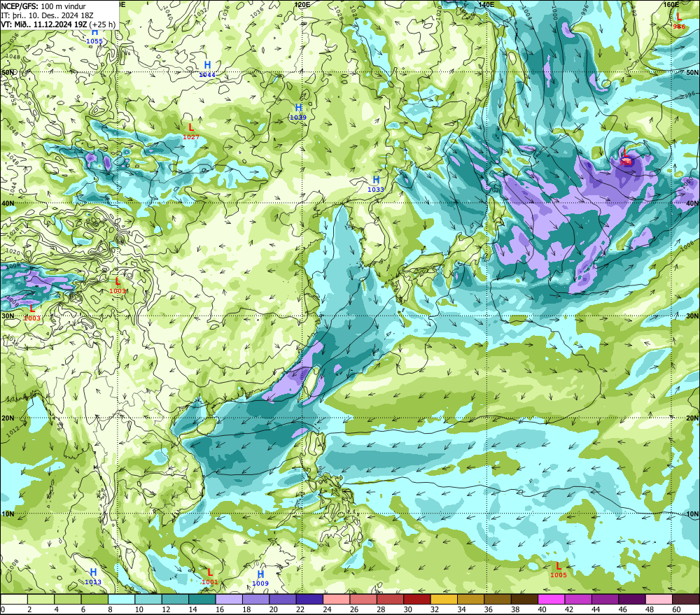Click the dark red 30–32 legend swatch

coord(417,599)
